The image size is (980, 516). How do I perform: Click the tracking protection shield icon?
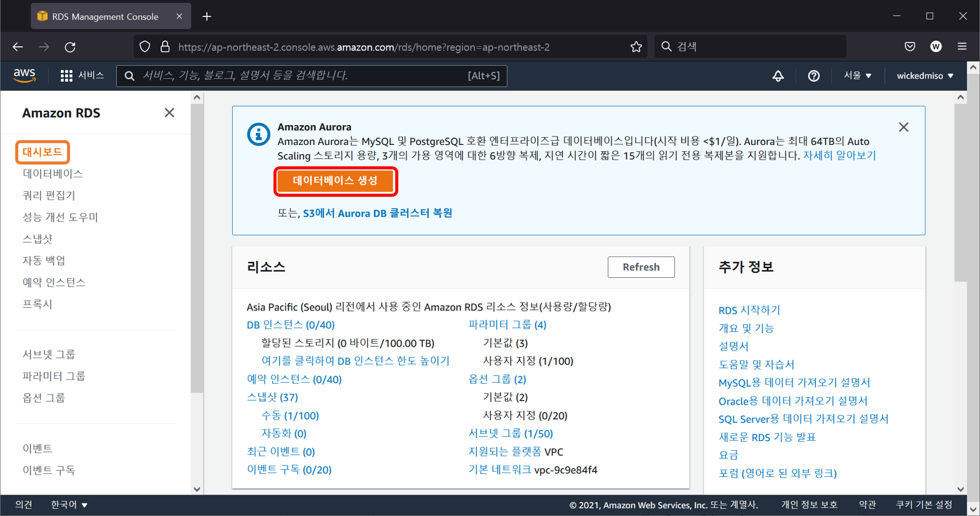coord(145,47)
